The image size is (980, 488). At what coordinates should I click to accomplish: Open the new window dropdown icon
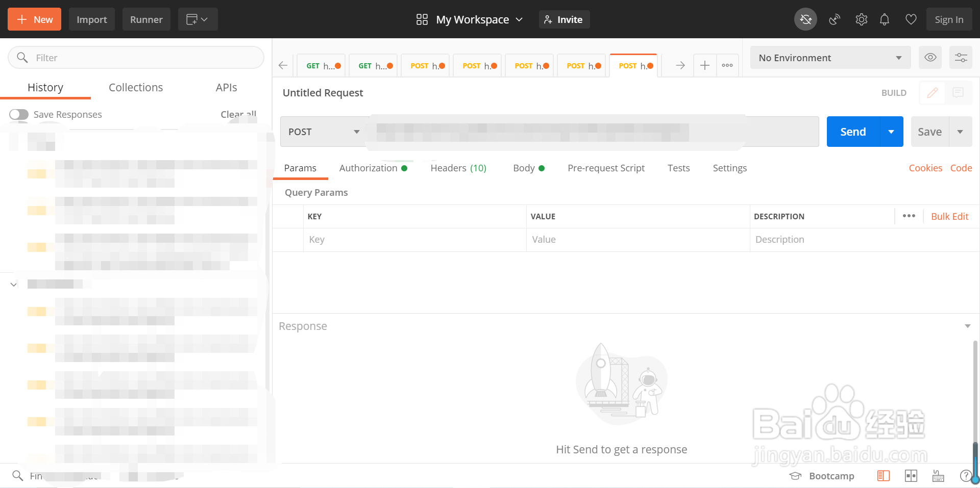coord(198,19)
